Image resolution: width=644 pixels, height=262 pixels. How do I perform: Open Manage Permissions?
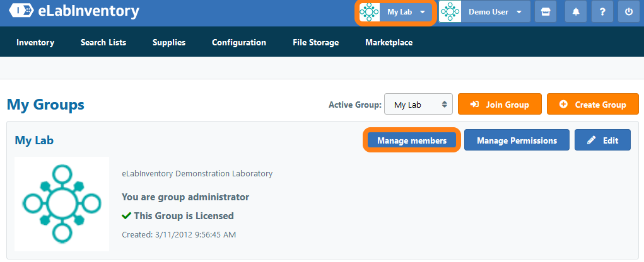point(517,140)
